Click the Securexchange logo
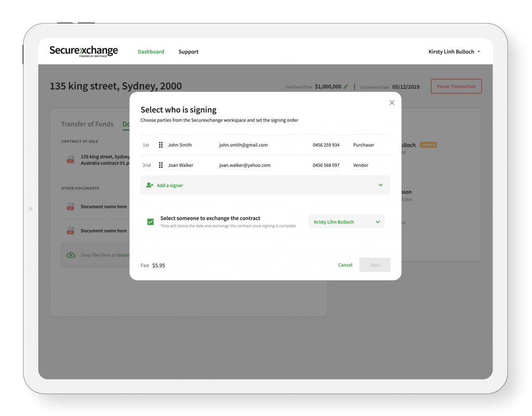This screenshot has height=416, width=532. pos(84,51)
